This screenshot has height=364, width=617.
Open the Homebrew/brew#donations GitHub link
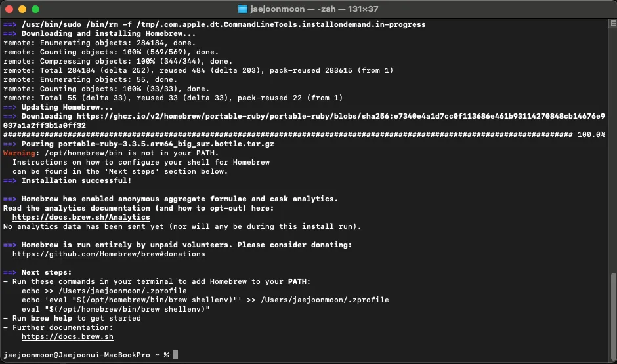(x=108, y=254)
